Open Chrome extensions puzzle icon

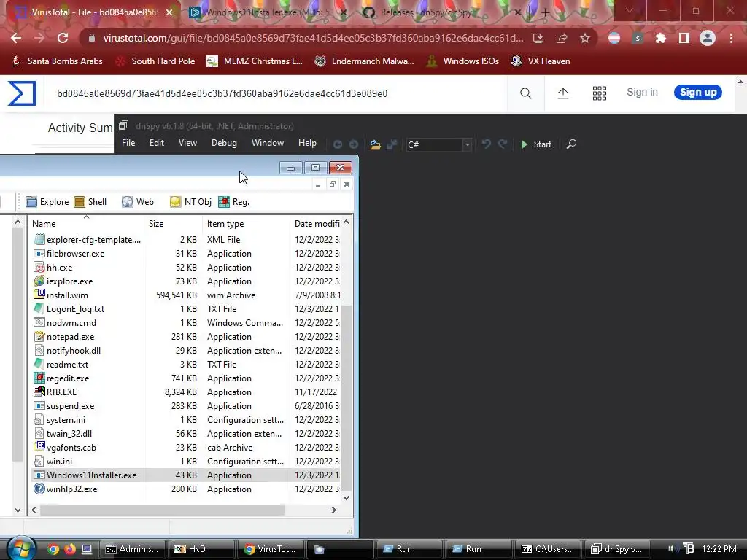pyautogui.click(x=660, y=39)
